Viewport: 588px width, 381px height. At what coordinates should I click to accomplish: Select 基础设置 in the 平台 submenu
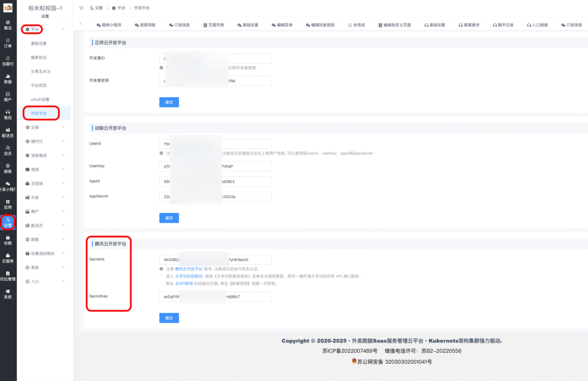39,44
